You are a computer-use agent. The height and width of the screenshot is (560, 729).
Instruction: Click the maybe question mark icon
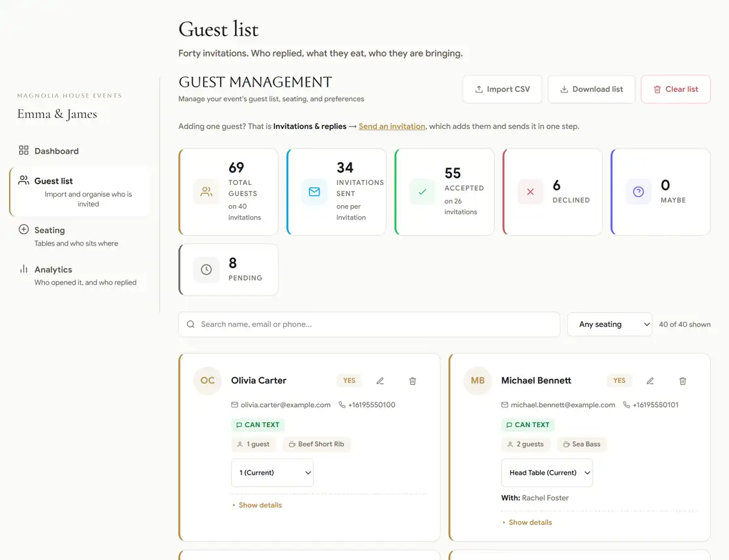639,191
